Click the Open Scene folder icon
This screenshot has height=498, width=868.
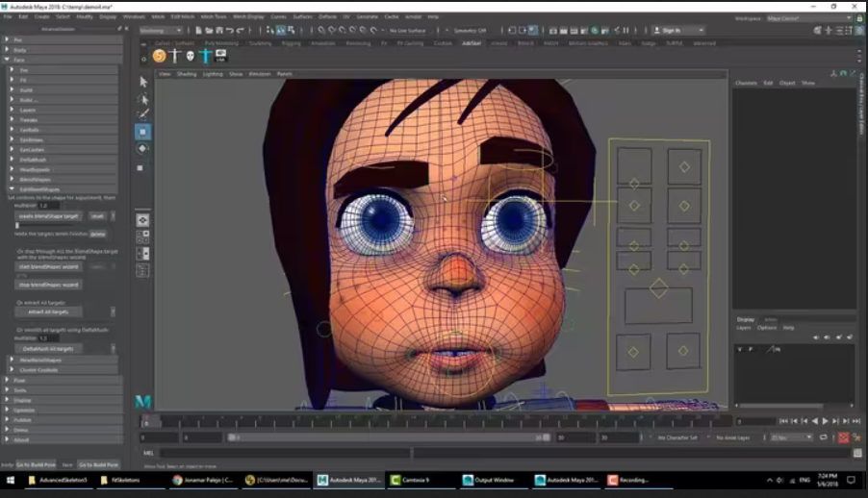coord(209,31)
